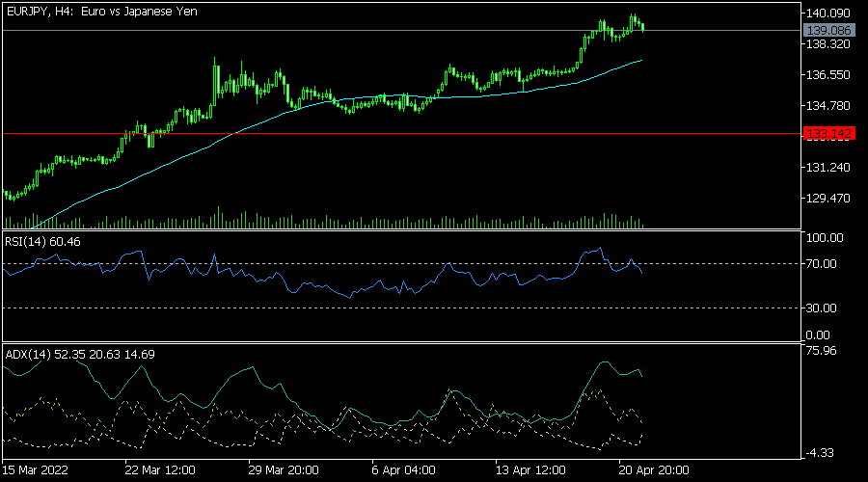Click the blue RSI line
The width and height of the screenshot is (868, 482).
click(321, 286)
